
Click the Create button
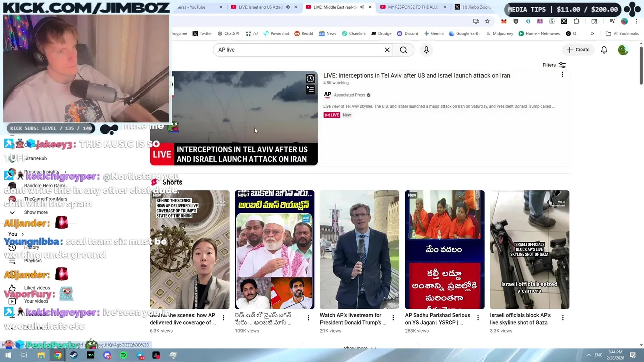(578, 50)
